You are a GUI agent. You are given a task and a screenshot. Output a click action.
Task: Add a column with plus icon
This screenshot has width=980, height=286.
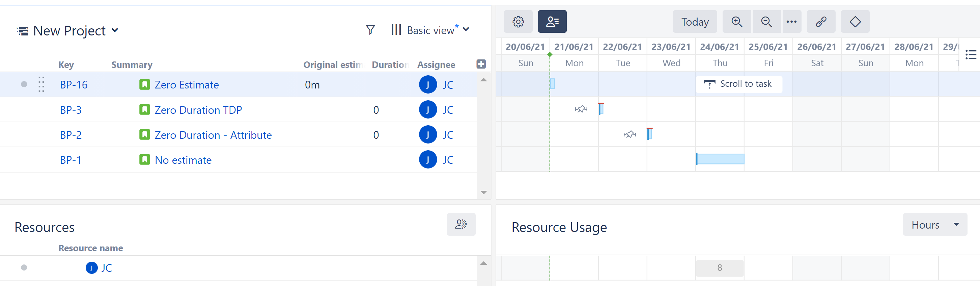[481, 64]
